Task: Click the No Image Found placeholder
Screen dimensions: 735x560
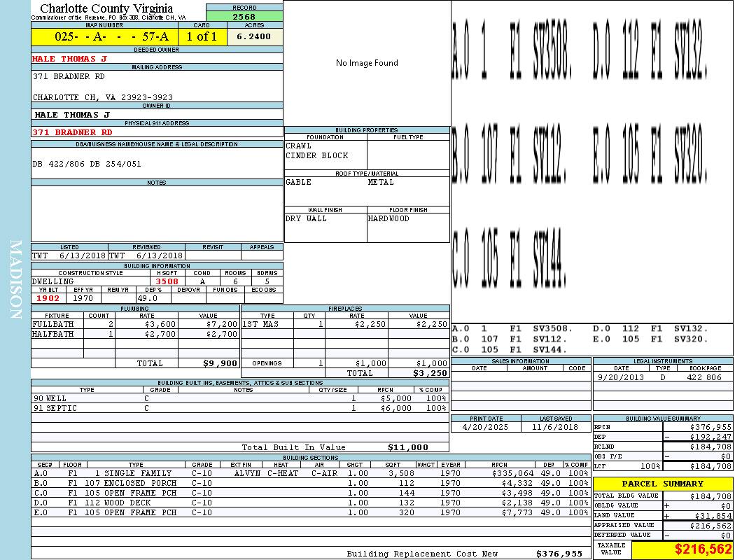Action: pyautogui.click(x=367, y=63)
